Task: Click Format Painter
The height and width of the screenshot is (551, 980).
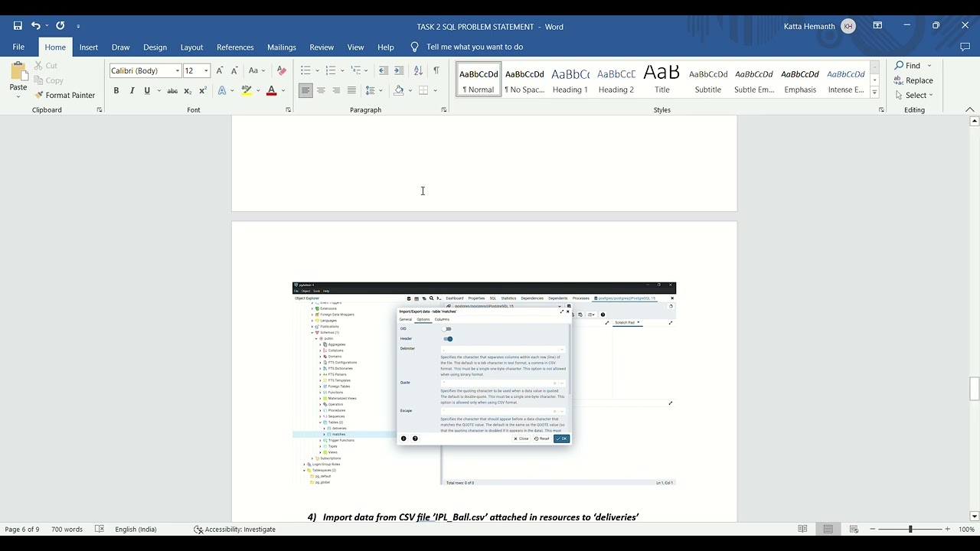Action: tap(64, 95)
